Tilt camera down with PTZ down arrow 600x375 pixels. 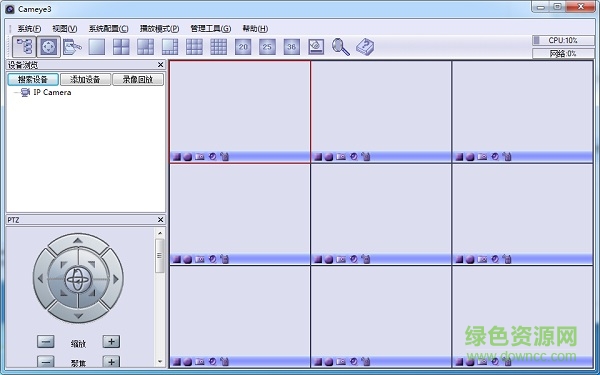[x=78, y=316]
